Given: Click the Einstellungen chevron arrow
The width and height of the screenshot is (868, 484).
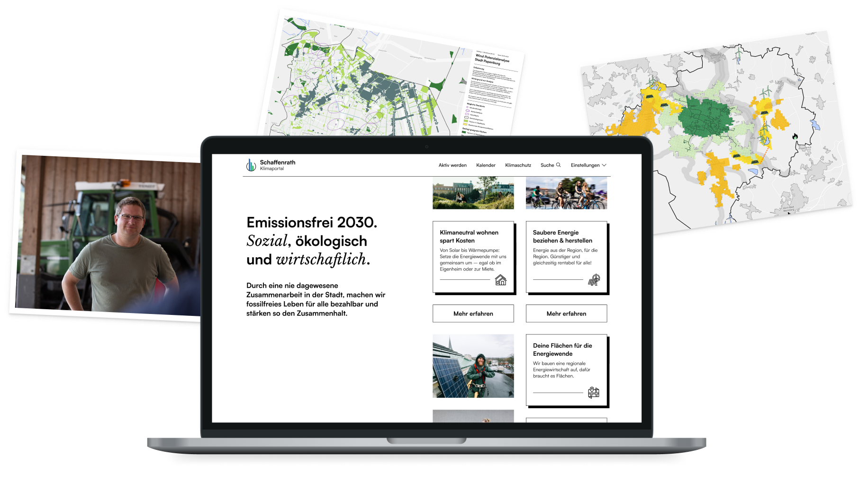Looking at the screenshot, I should point(604,165).
